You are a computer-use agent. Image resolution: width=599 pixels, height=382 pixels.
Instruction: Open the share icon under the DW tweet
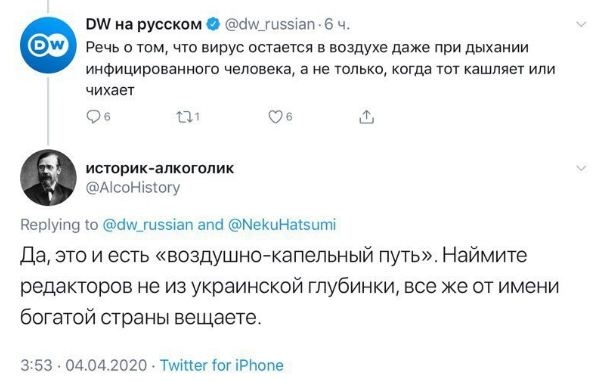(x=366, y=117)
